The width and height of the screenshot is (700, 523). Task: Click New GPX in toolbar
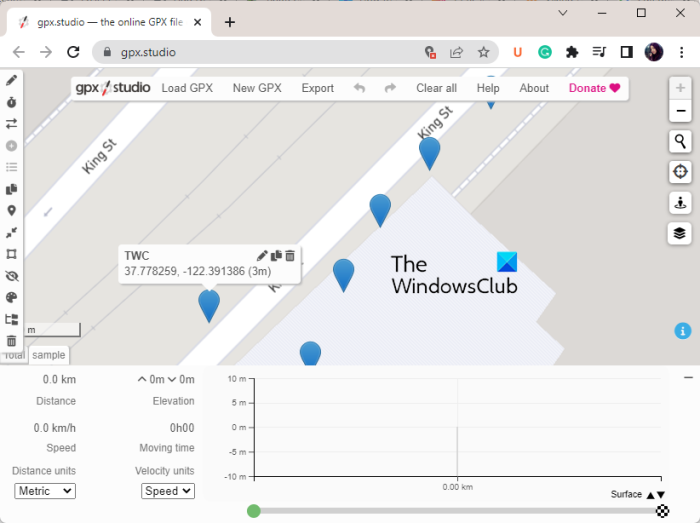coord(257,88)
